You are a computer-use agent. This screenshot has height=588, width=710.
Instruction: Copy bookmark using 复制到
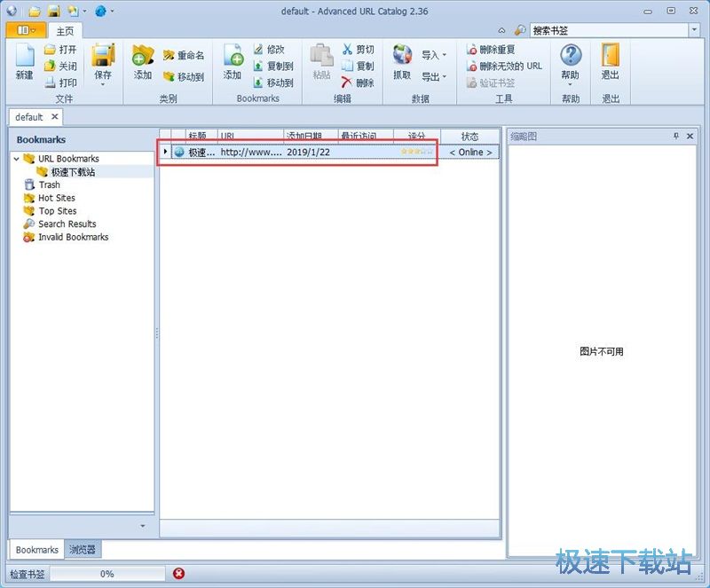click(x=273, y=67)
